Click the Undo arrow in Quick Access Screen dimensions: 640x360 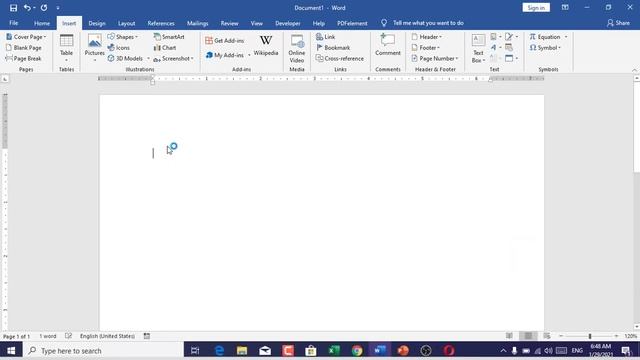[27, 8]
